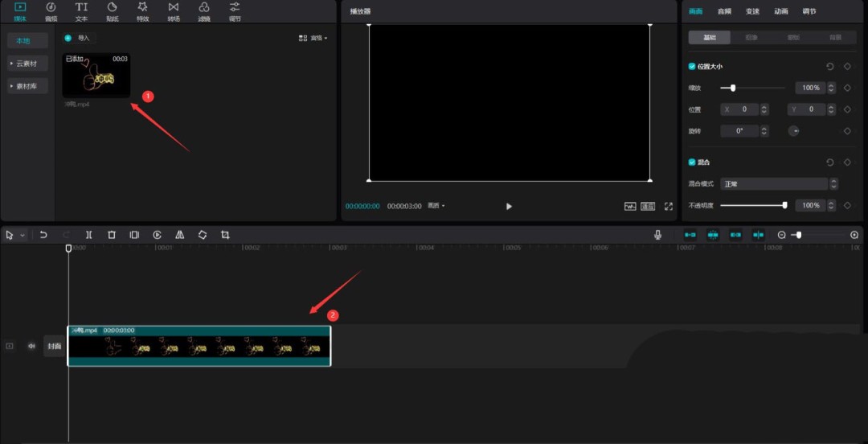Viewport: 868px width, 444px height.
Task: Open the 特效 effects panel
Action: click(x=143, y=11)
